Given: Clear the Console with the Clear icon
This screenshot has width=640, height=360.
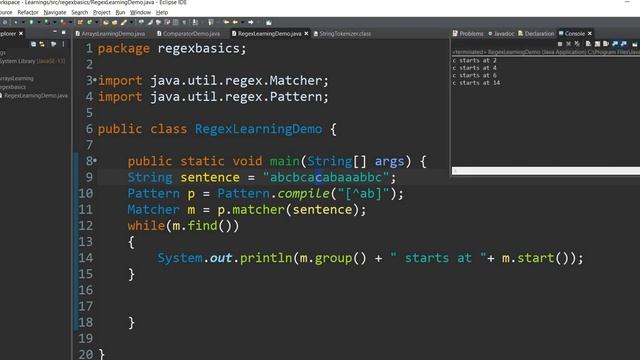Looking at the screenshot, I should (588, 44).
